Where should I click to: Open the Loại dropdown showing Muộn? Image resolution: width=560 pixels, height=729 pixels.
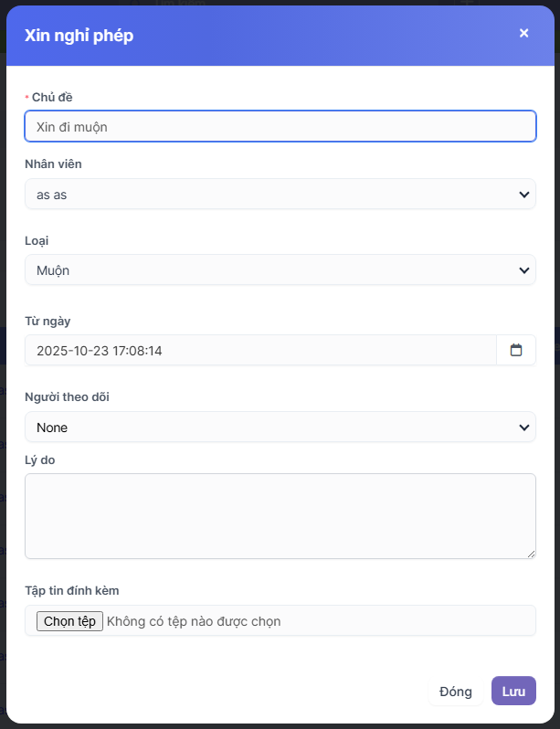coord(280,270)
